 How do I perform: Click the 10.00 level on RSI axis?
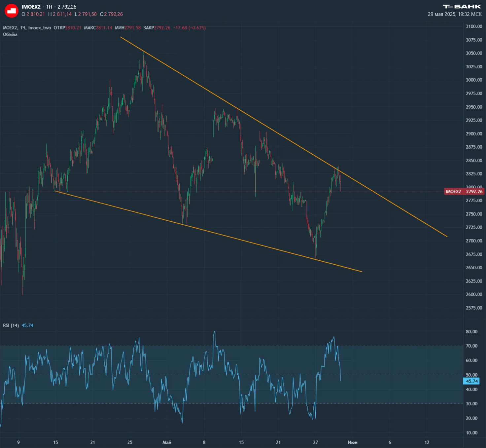pos(471,433)
